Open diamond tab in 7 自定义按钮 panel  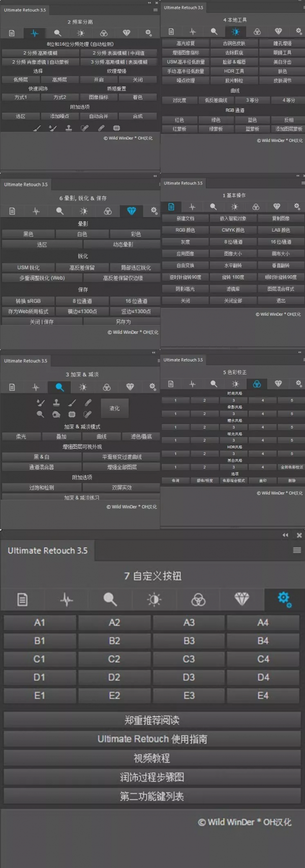tap(241, 599)
